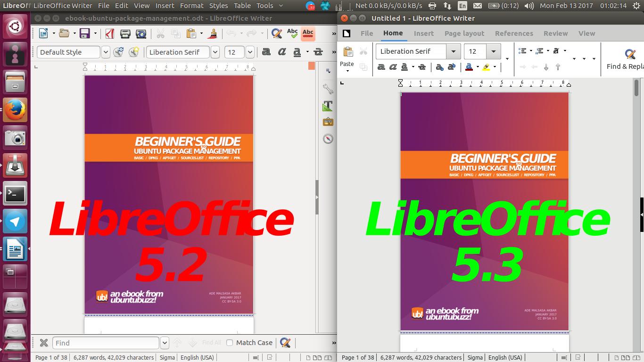Print document from left Writer toolbar

point(125,33)
